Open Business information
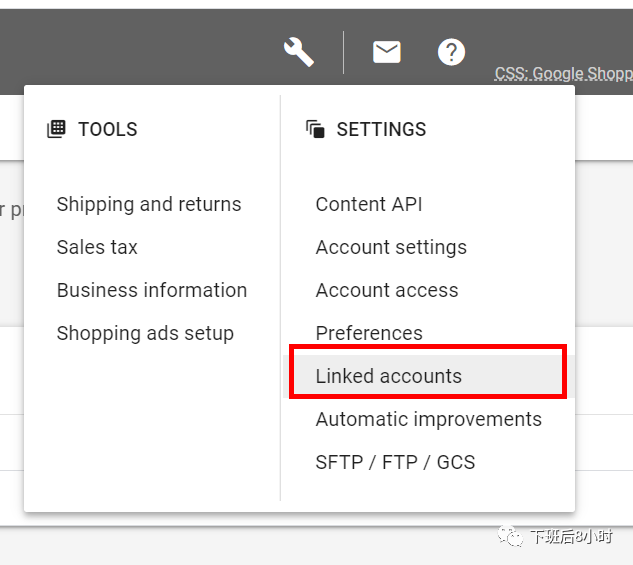 pos(152,290)
